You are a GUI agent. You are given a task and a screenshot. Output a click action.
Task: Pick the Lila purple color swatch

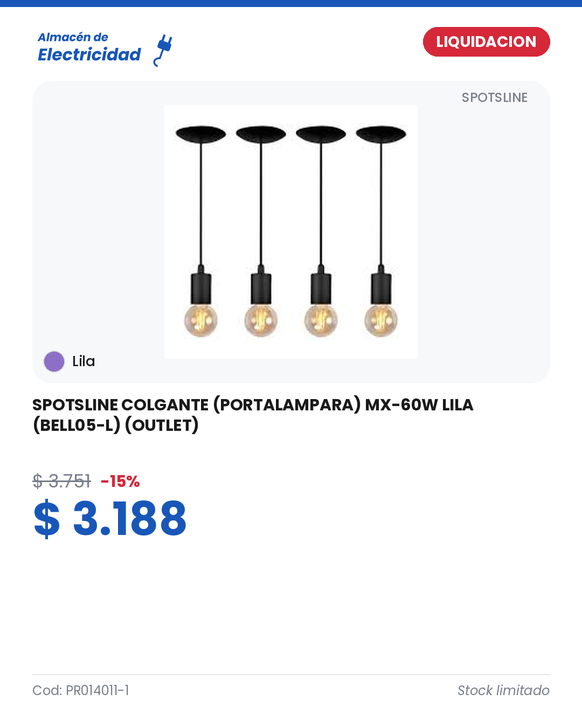point(54,361)
